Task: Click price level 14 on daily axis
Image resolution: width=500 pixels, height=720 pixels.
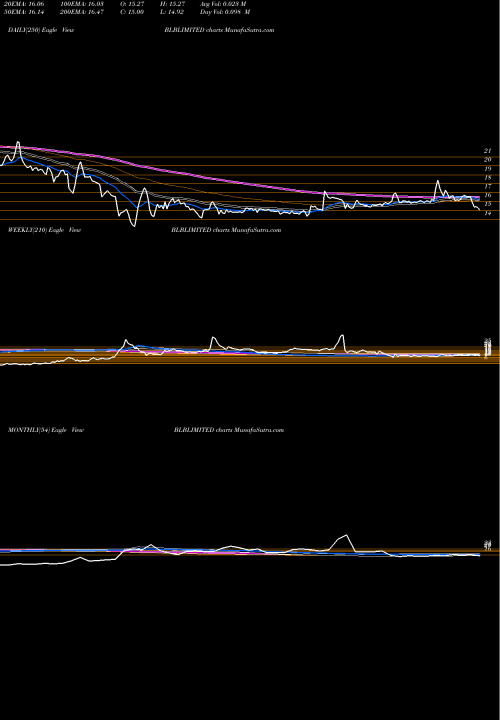Action: coord(488,213)
